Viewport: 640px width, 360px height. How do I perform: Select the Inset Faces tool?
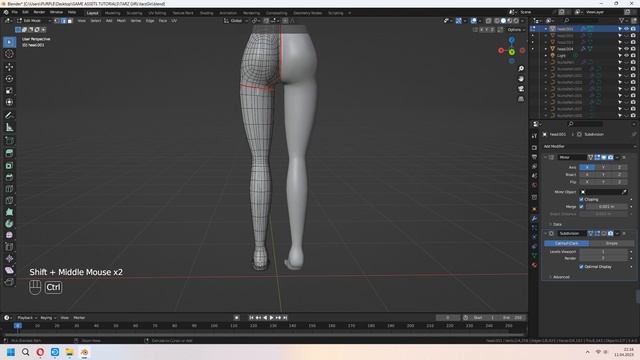pos(9,165)
